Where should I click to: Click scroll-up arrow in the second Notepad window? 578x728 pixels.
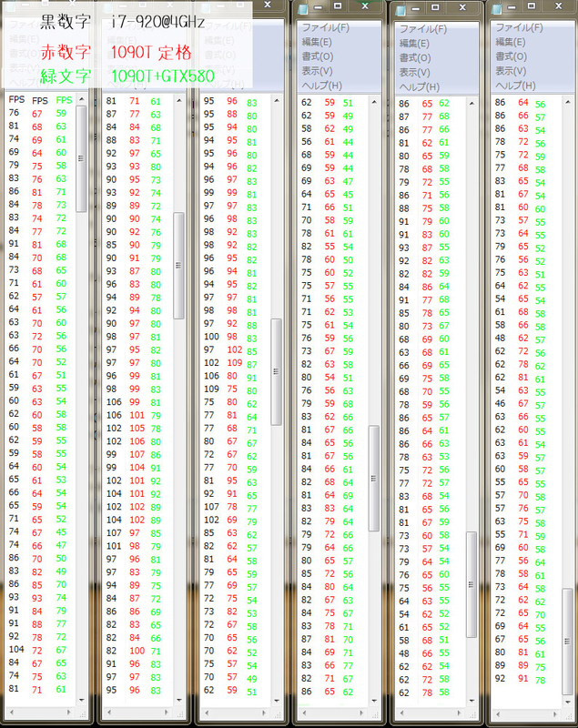[179, 101]
